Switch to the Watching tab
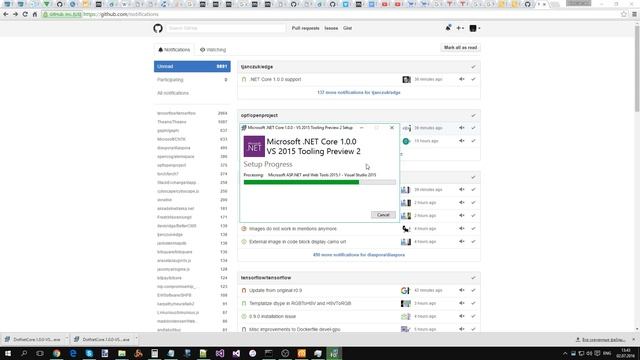 coord(213,50)
